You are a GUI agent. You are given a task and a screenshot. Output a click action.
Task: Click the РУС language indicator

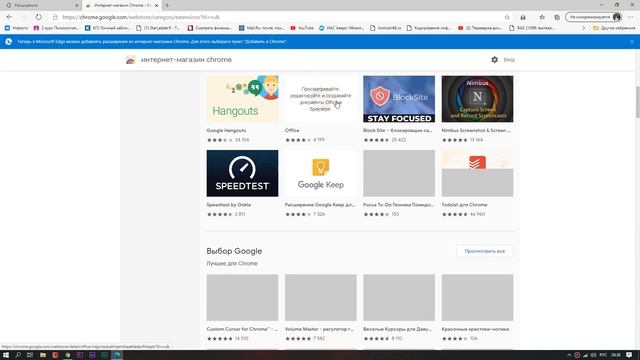coord(603,355)
